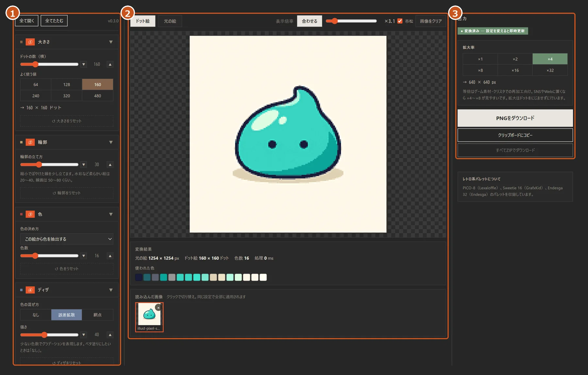
Task: Decrease 色数 with the down arrow
Action: (x=84, y=256)
